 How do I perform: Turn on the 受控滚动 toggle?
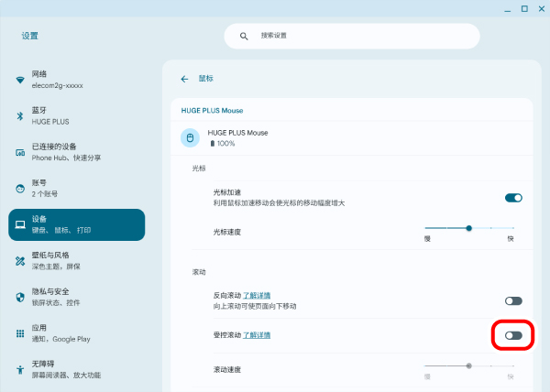tap(513, 335)
